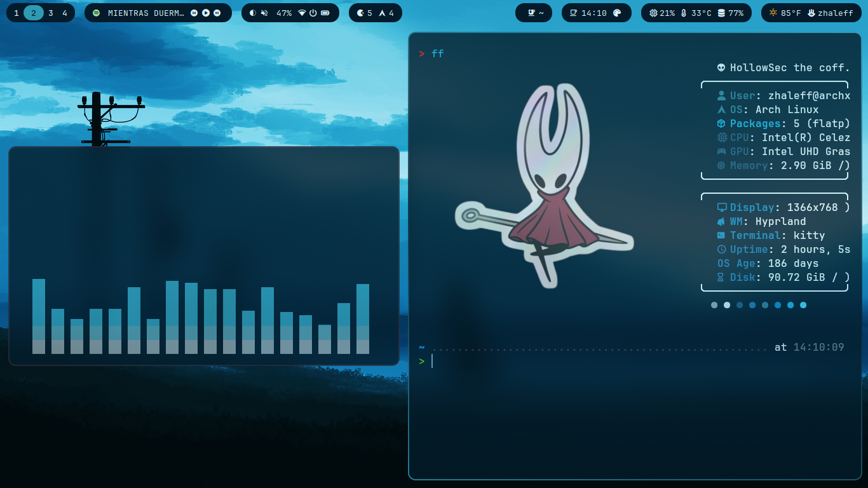The image size is (868, 488).
Task: Click the Hornet sticker image in the terminal
Action: [x=544, y=186]
